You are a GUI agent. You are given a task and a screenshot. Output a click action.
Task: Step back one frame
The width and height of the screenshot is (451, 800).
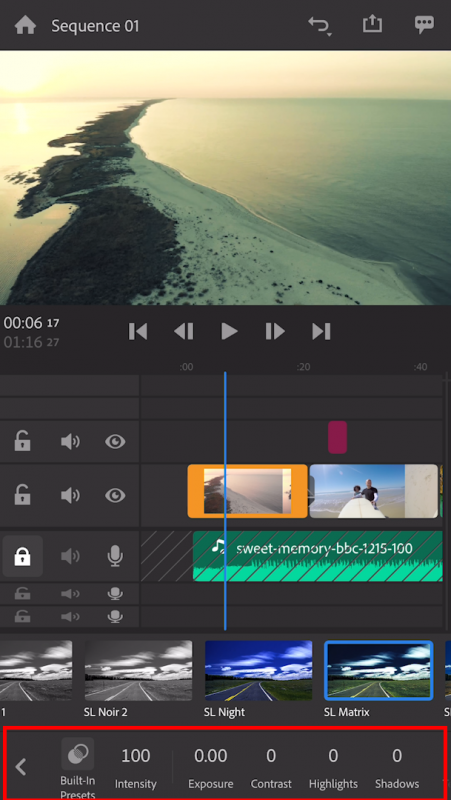click(x=184, y=332)
